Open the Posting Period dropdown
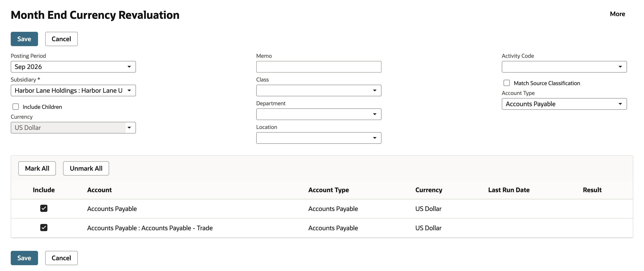 point(73,67)
